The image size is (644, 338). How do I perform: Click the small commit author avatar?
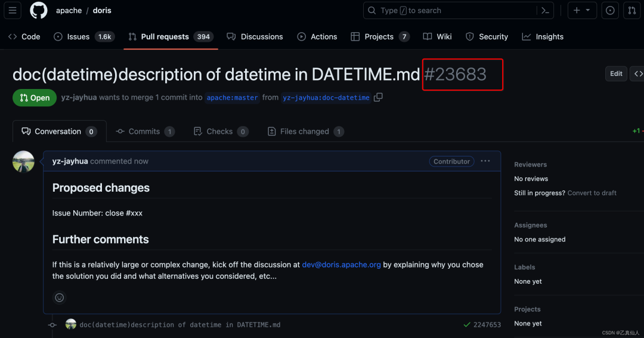[70, 324]
